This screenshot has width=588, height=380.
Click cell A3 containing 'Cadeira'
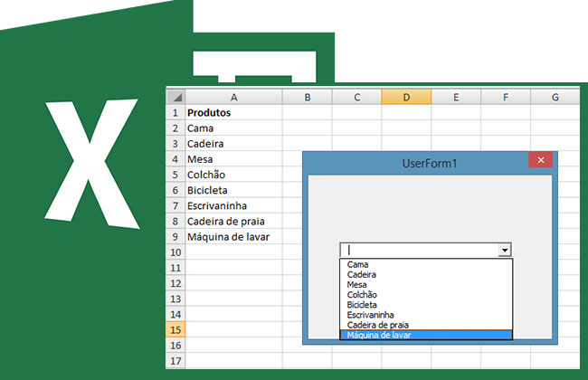pos(234,144)
